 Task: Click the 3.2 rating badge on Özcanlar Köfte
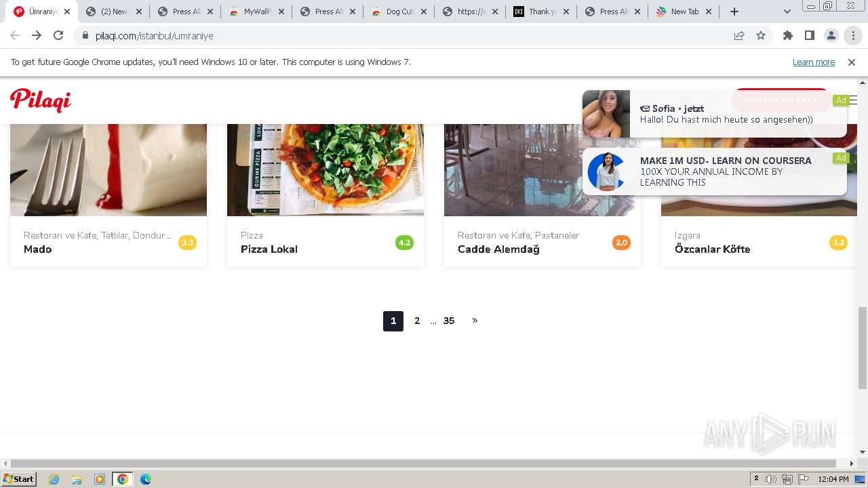pyautogui.click(x=838, y=243)
